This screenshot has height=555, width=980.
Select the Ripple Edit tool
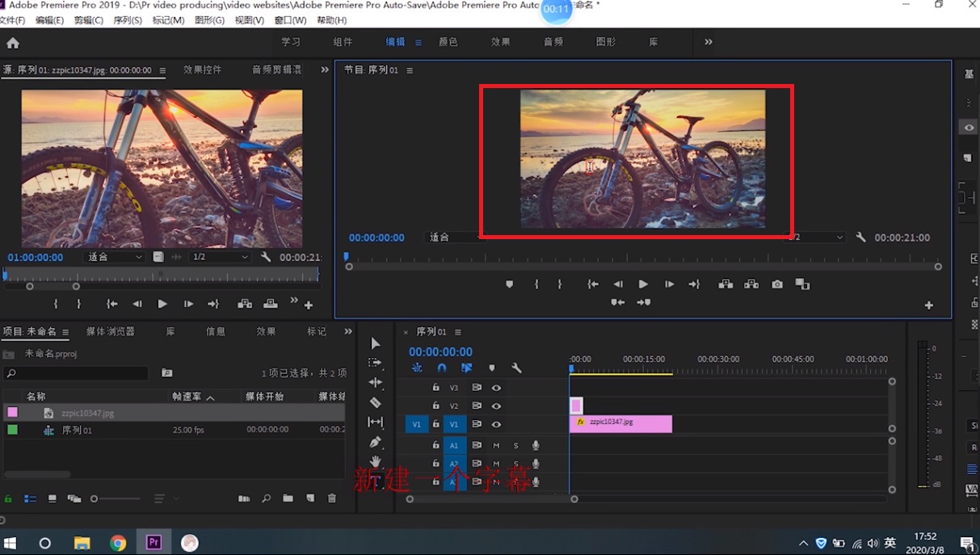(x=375, y=382)
